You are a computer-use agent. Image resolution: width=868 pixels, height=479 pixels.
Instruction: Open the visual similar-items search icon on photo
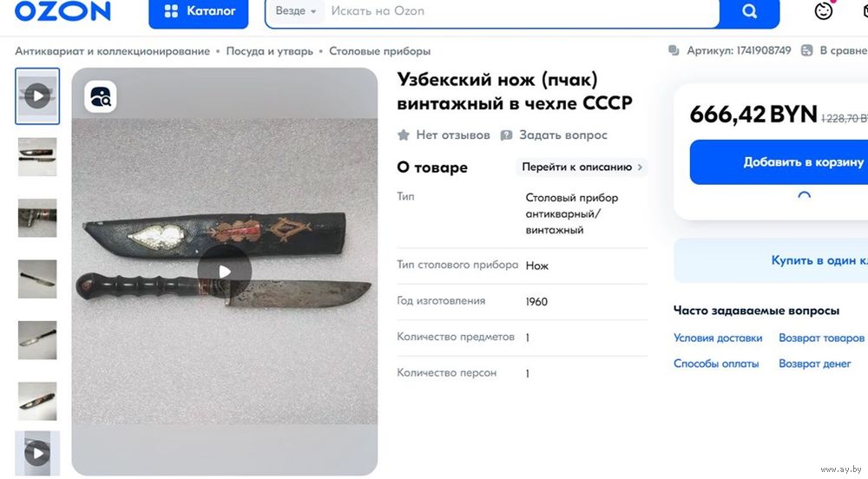[100, 96]
